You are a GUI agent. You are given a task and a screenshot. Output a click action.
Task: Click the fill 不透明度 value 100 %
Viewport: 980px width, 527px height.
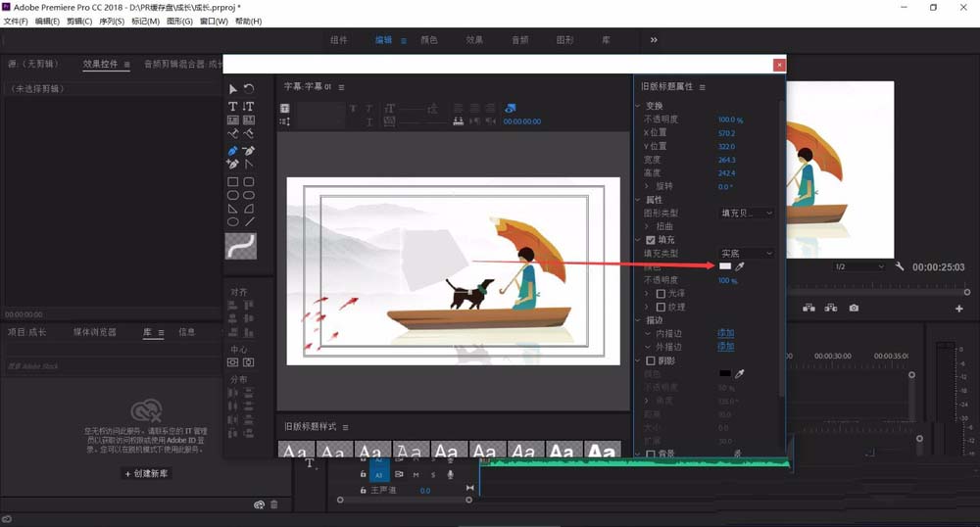pos(727,280)
